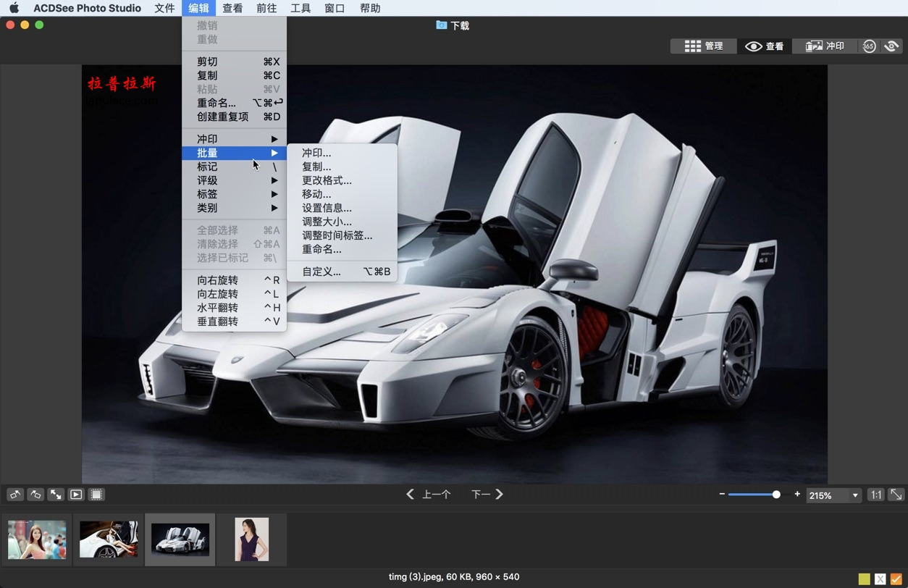Click the film strip display icon
Screen dimensions: 908x588
tap(96, 495)
